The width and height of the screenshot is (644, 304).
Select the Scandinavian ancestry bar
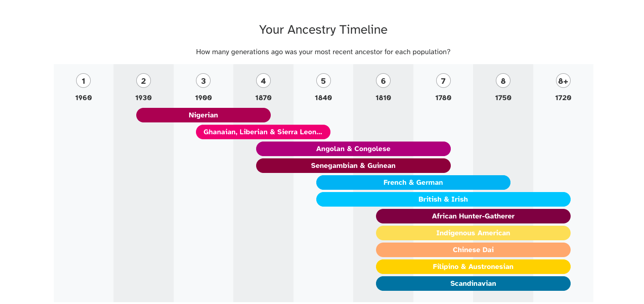pos(473,284)
